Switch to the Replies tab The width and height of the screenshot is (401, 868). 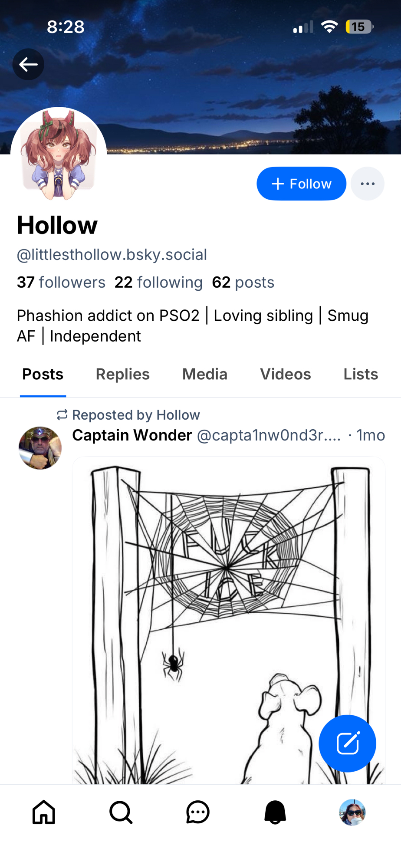tap(123, 374)
